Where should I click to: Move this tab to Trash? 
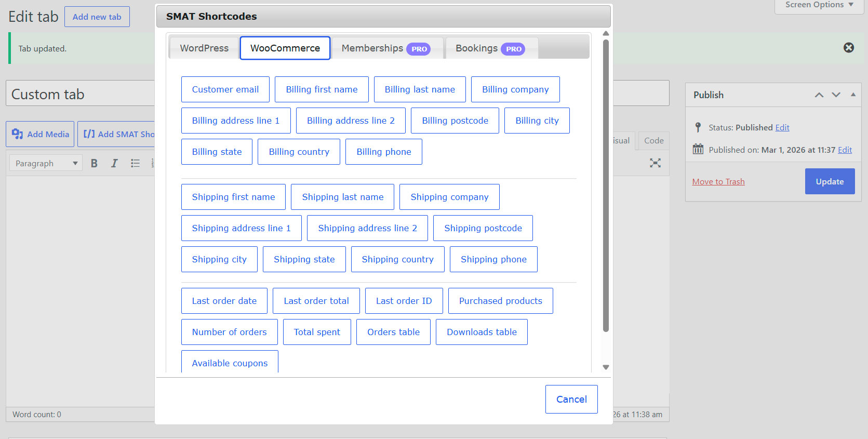pos(718,181)
